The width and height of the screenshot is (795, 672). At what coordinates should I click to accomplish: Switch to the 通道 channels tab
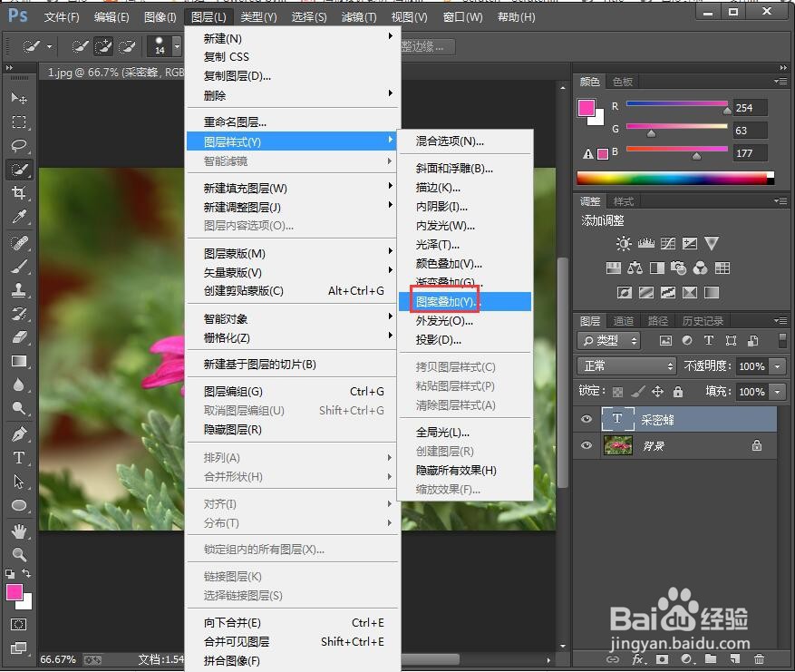point(624,319)
